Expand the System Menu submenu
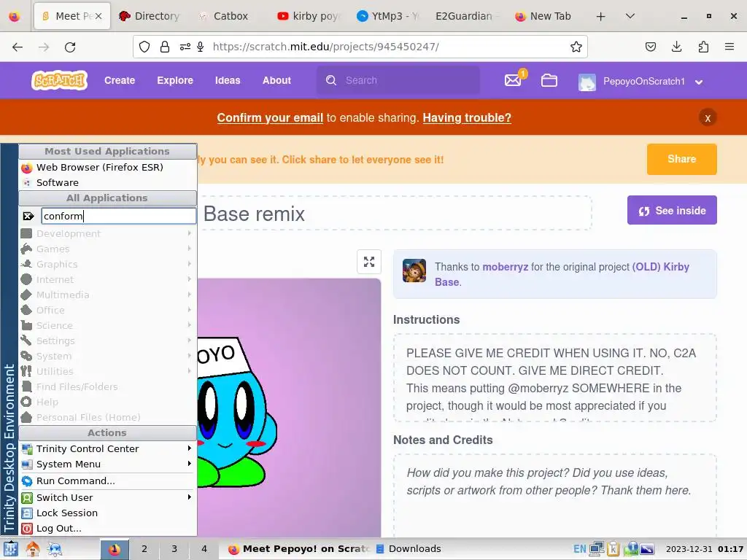747x560 pixels. point(107,464)
